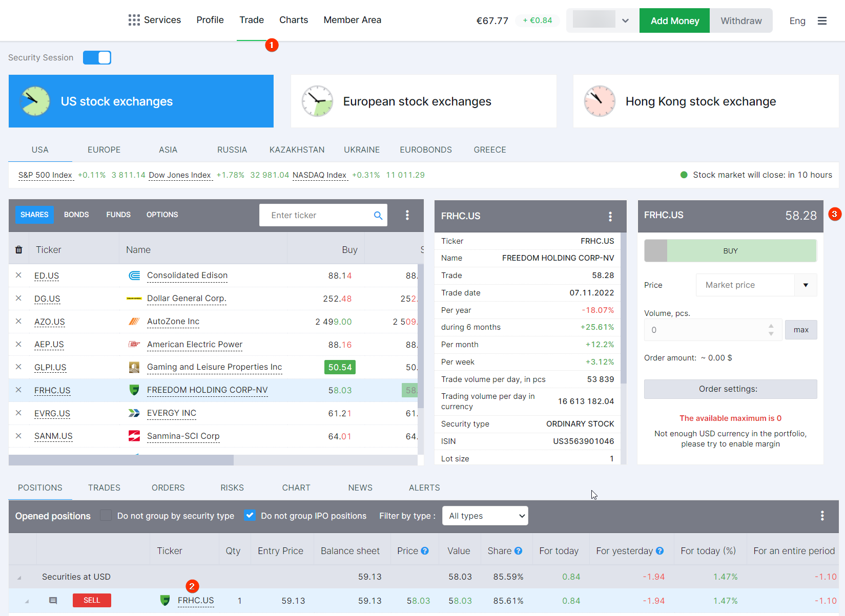Open the account selector dropdown arrow
This screenshot has width=845, height=616.
[625, 21]
